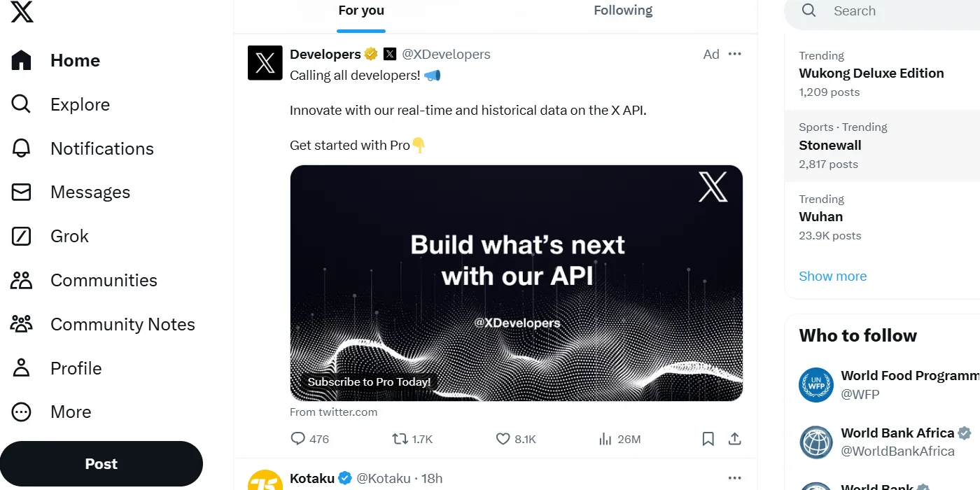Click the Search input field
Screen dimensions: 980x490
[896, 11]
